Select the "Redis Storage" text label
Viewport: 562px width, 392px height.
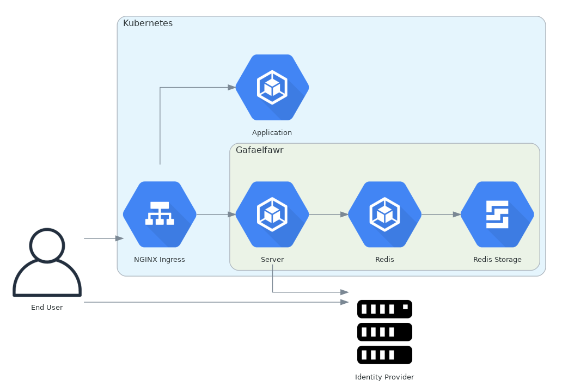(497, 260)
